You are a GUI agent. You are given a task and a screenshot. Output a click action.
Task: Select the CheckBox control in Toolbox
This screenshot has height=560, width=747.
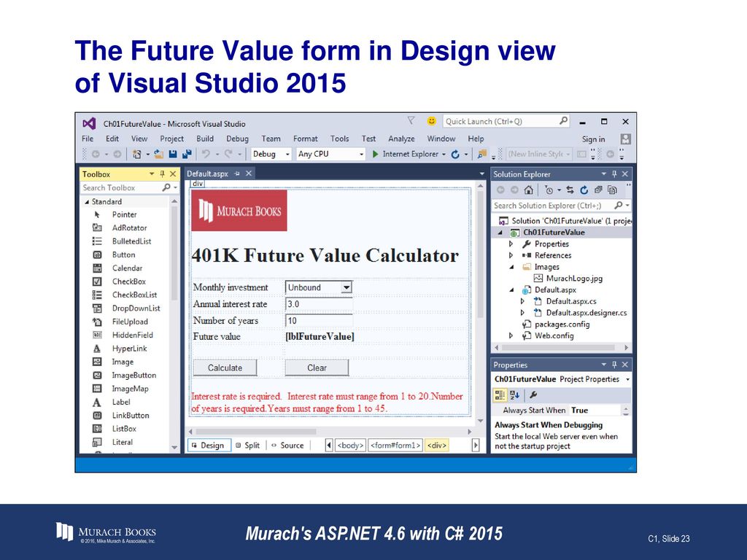pos(128,281)
